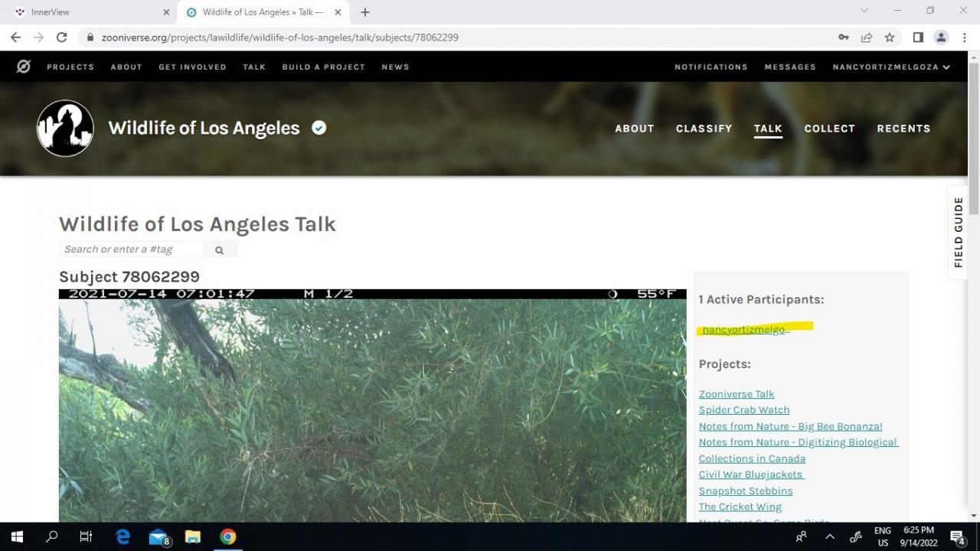Bookmark this page with star icon
980x551 pixels.
[890, 37]
